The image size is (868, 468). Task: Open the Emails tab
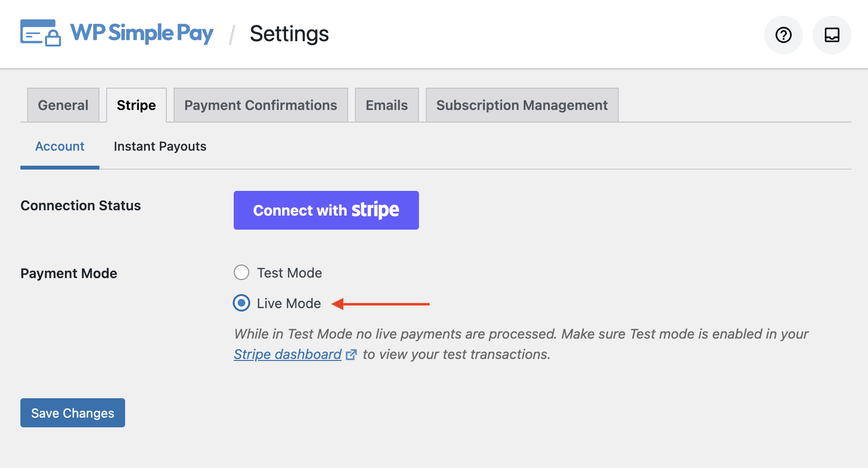(386, 105)
